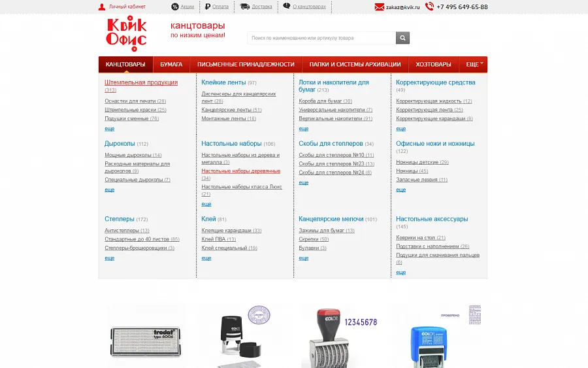Open the Акции link
The width and height of the screenshot is (588, 368).
pos(187,7)
